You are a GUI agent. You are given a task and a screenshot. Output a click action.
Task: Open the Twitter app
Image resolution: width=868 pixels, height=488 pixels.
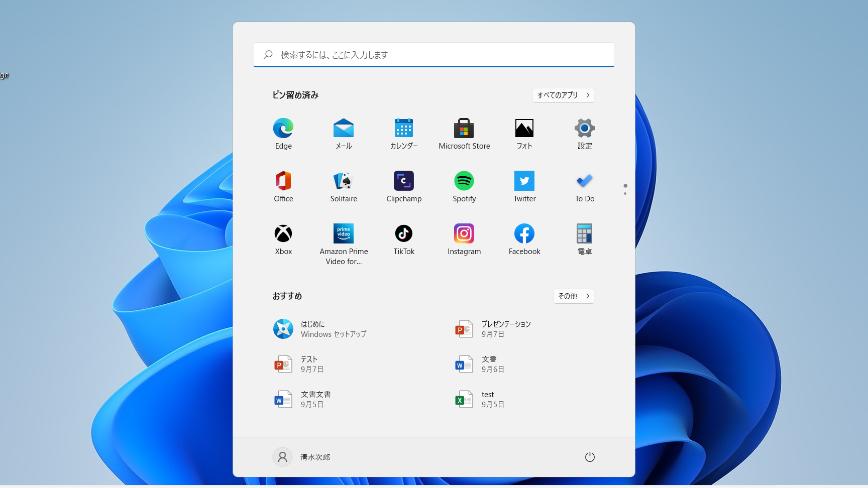[524, 186]
